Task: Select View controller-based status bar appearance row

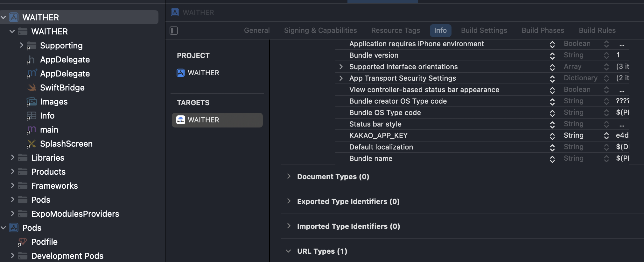Action: click(482, 90)
